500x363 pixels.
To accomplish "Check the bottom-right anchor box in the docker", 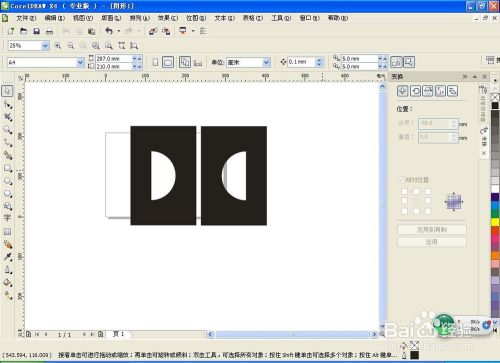I will (x=428, y=211).
